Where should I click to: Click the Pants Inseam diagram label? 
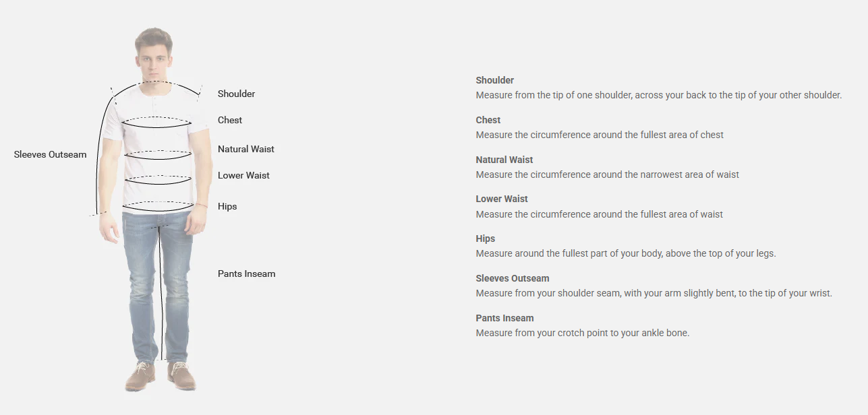click(x=246, y=274)
